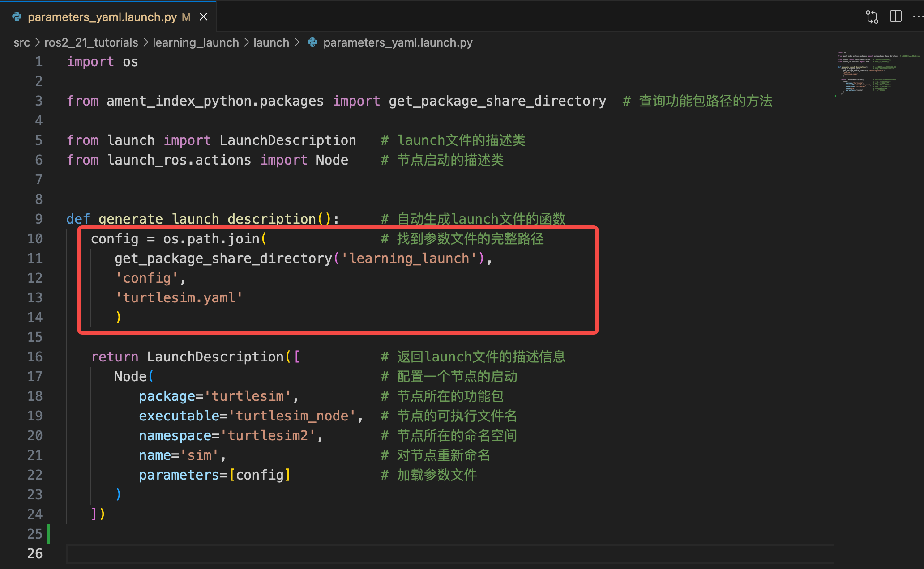The image size is (924, 569).
Task: Click the launch breadcrumb folder
Action: click(271, 42)
